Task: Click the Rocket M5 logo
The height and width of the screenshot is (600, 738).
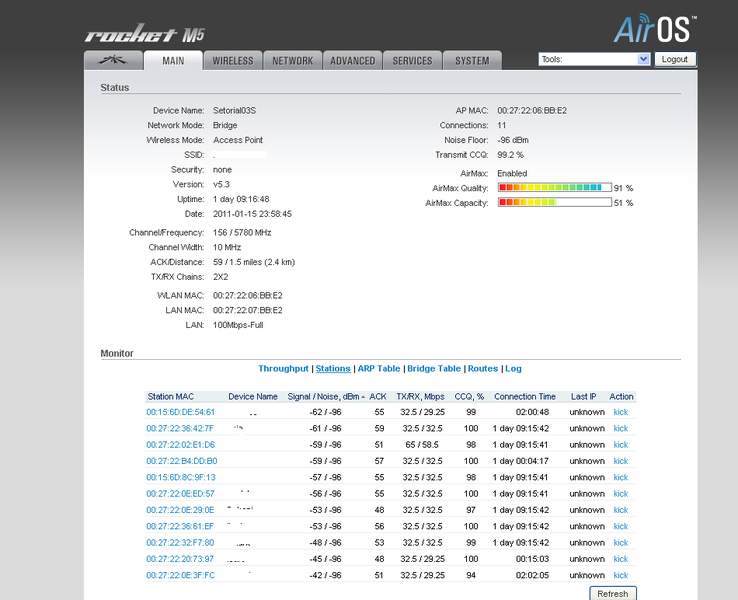Action: 145,34
